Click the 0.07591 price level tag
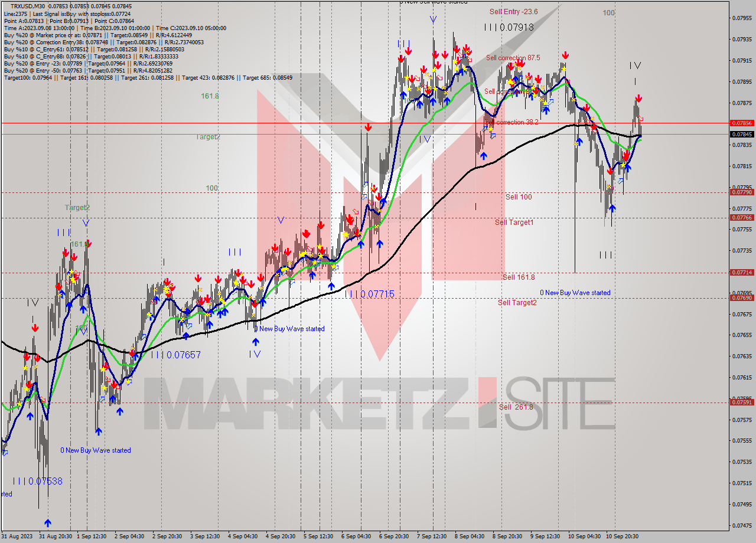Viewport: 756px width, 543px height. click(x=742, y=403)
